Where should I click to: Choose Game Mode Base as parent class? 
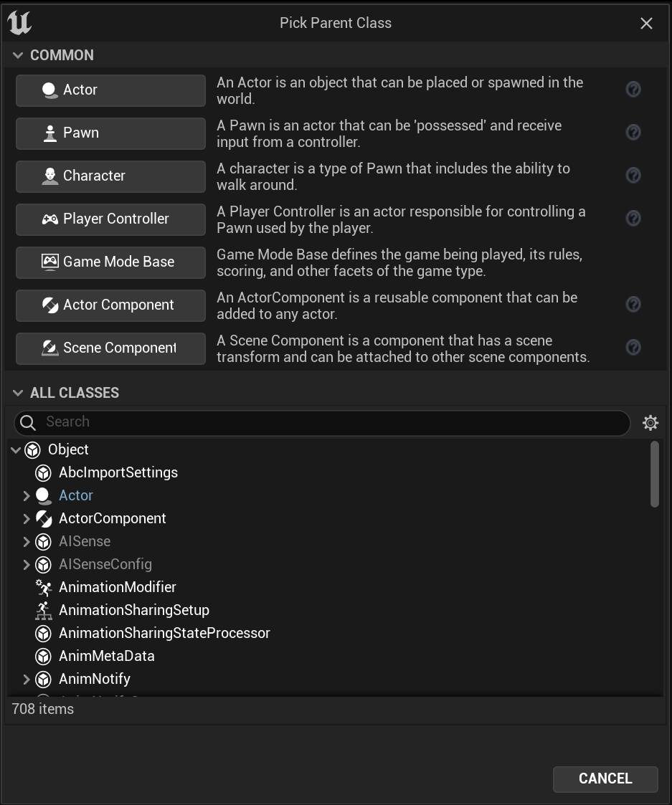point(110,262)
